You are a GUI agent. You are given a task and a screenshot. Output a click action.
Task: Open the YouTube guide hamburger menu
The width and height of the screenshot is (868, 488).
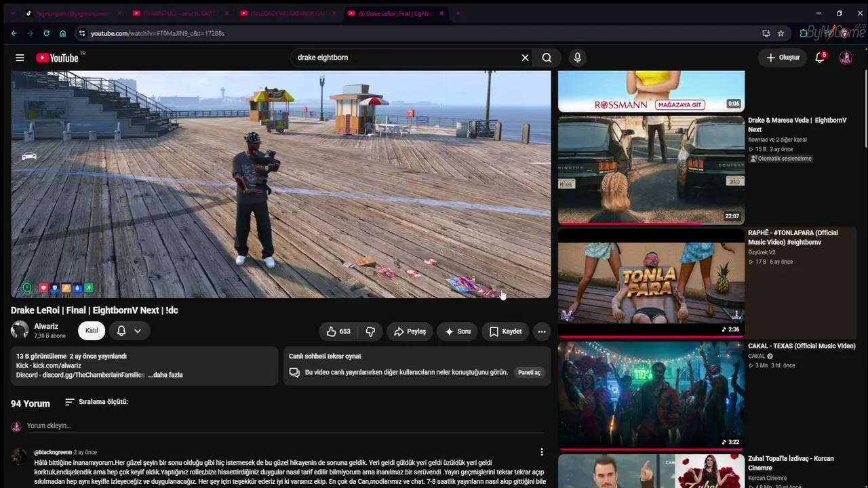pyautogui.click(x=20, y=58)
